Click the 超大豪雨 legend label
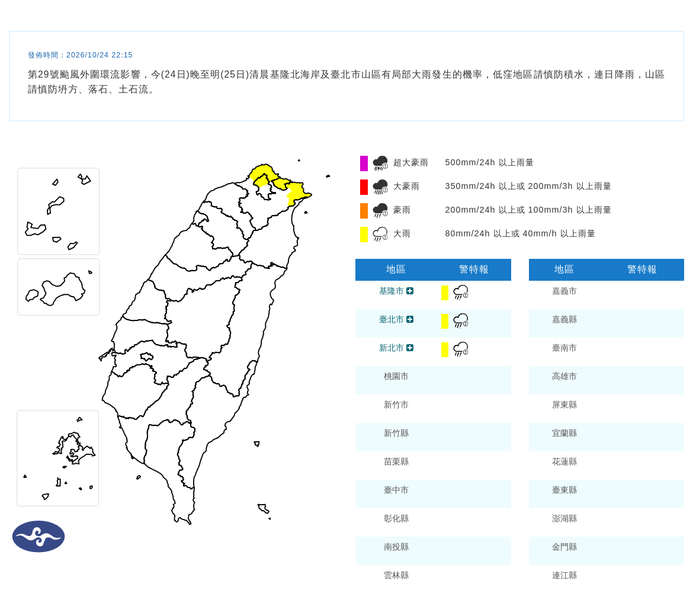This screenshot has width=693, height=616. (x=410, y=163)
